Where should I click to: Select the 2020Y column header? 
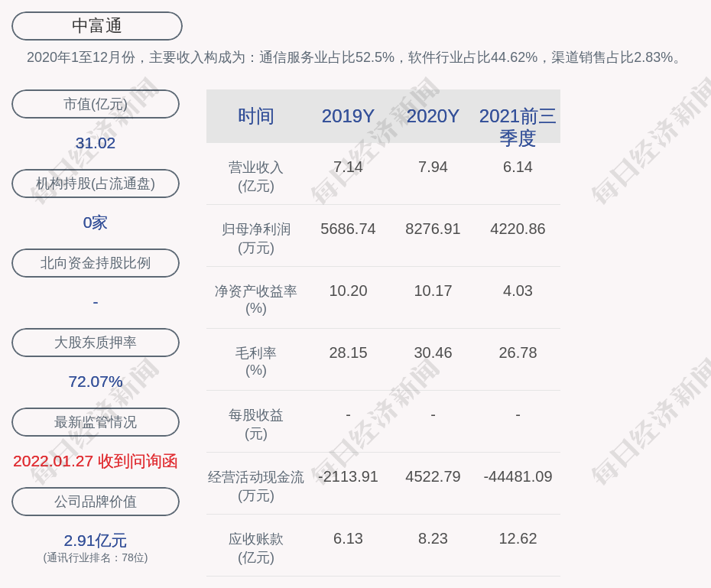point(433,116)
